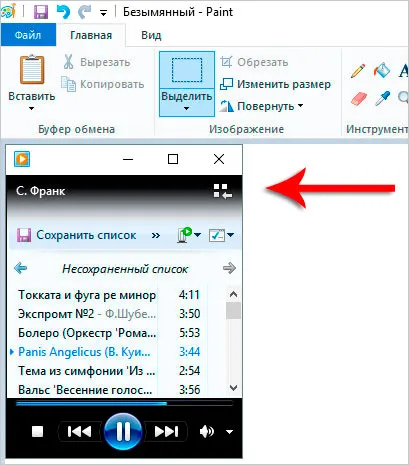Click Копировать (copy) button

(103, 84)
